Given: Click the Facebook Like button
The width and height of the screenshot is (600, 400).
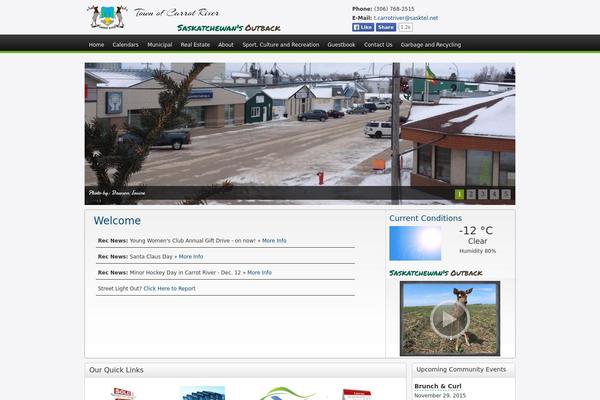Looking at the screenshot, I should [x=363, y=27].
